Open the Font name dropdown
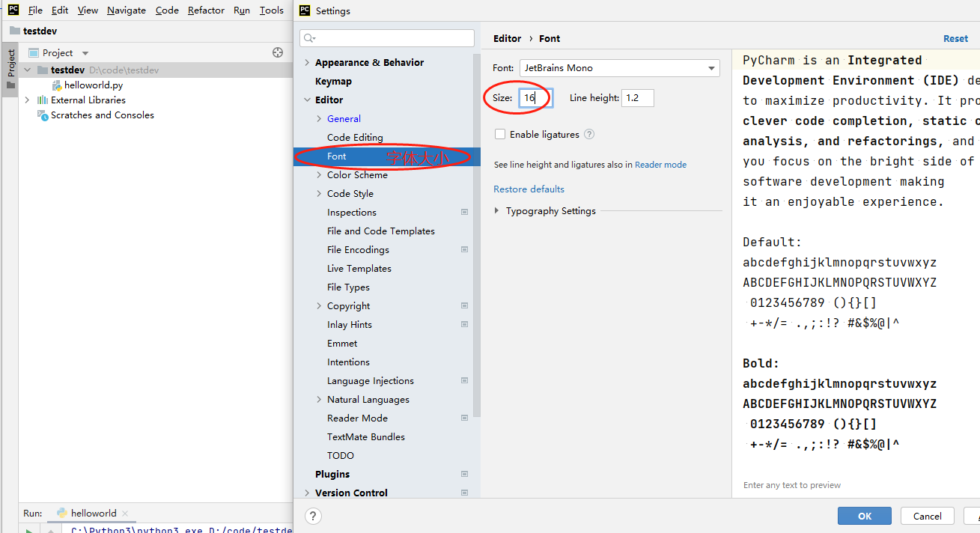 pos(620,68)
